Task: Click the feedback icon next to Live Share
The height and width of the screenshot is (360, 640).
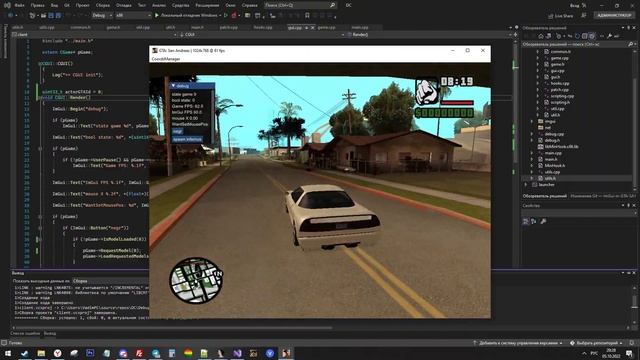Action: point(584,16)
